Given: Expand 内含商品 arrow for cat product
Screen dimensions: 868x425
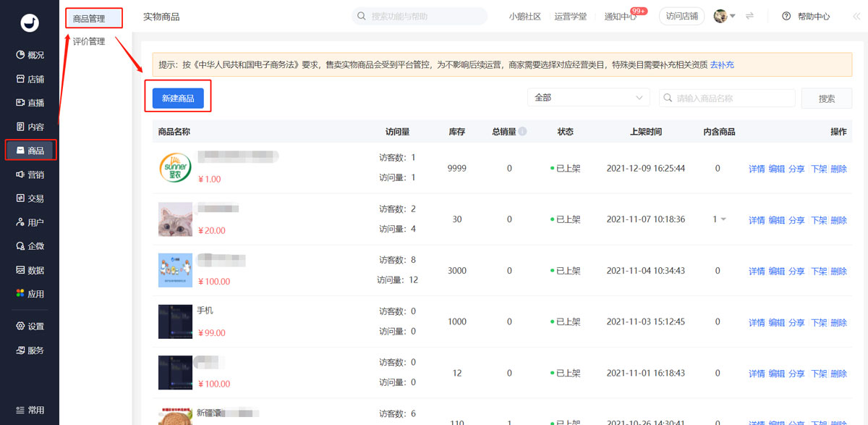Looking at the screenshot, I should tap(723, 219).
